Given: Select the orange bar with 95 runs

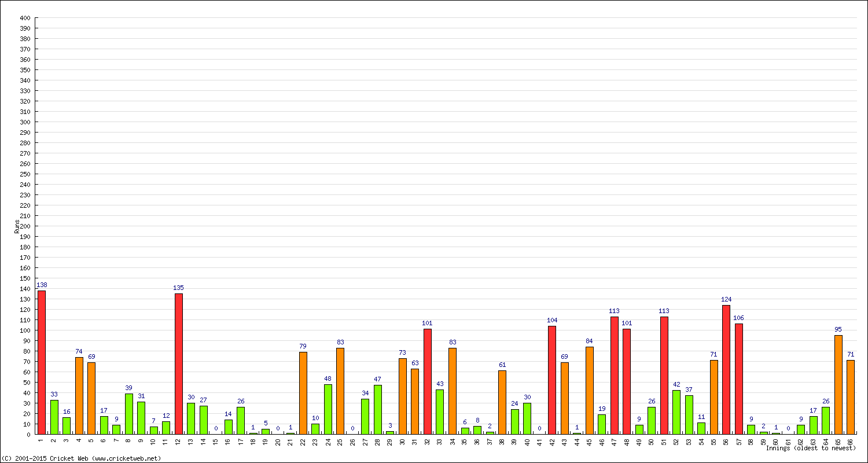Looking at the screenshot, I should (838, 385).
